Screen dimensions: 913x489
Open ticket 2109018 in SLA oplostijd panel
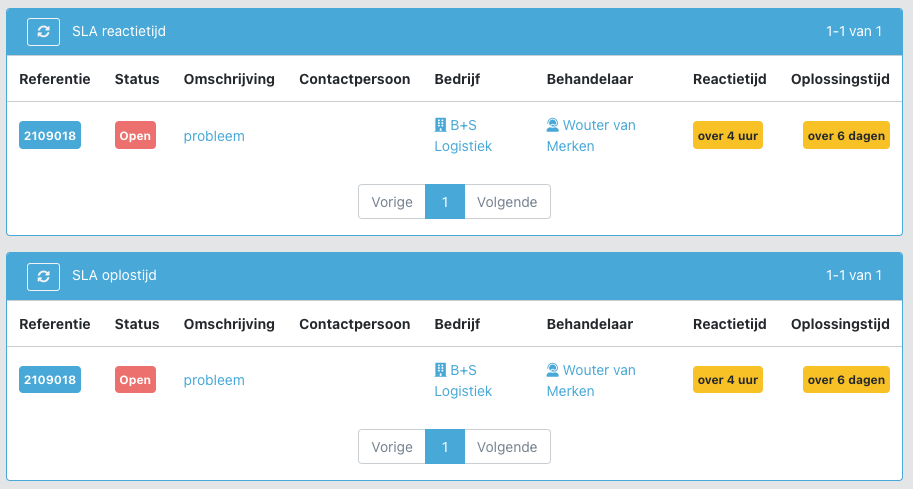[x=49, y=380]
